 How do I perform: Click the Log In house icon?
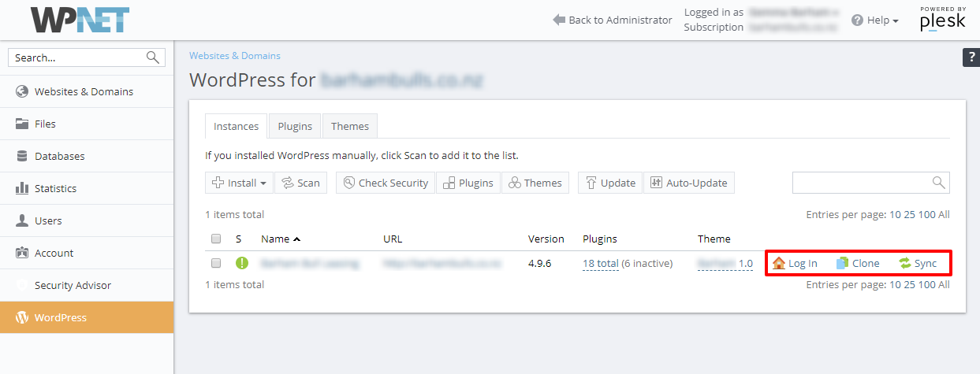pos(779,263)
